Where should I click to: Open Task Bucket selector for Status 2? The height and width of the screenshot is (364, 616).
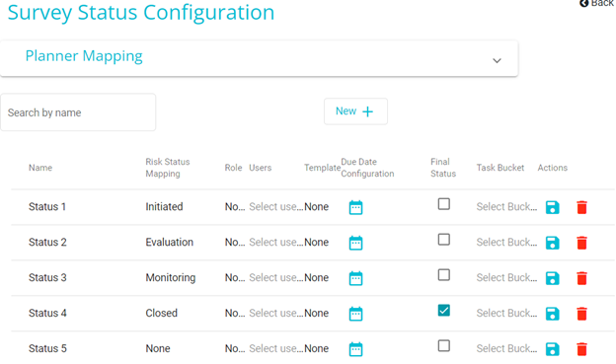(506, 242)
